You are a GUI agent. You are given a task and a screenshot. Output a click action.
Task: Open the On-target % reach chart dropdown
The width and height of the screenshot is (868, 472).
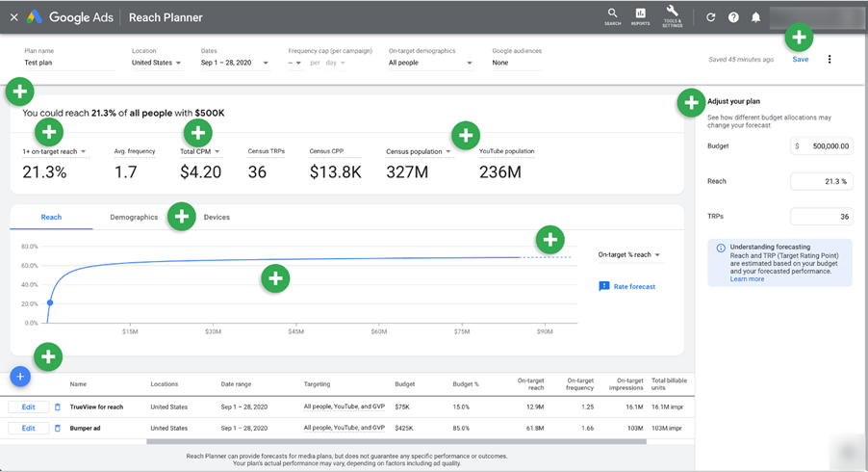[x=628, y=255]
